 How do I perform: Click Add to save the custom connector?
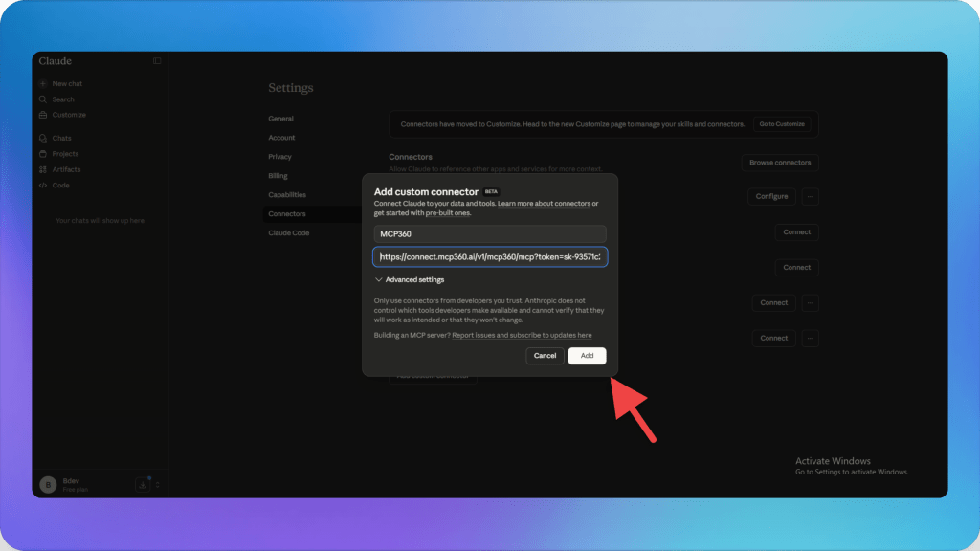click(587, 356)
